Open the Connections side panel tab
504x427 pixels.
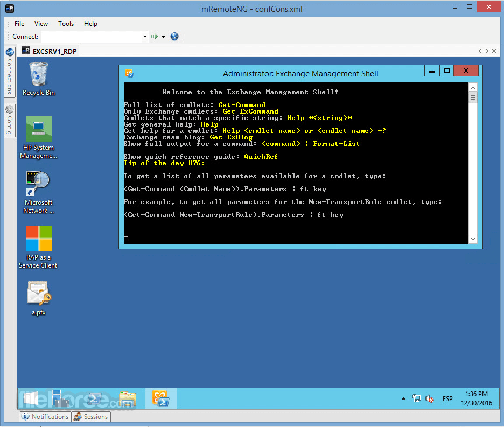(x=10, y=72)
